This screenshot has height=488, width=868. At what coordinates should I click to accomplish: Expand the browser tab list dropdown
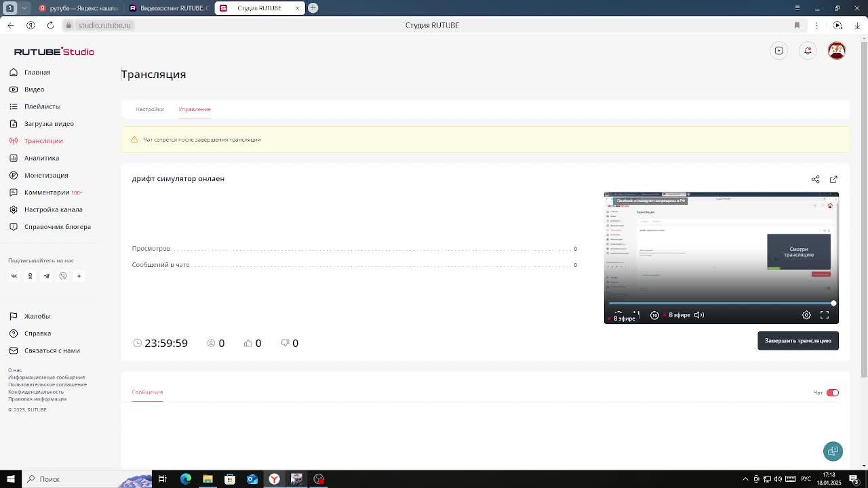[x=24, y=8]
